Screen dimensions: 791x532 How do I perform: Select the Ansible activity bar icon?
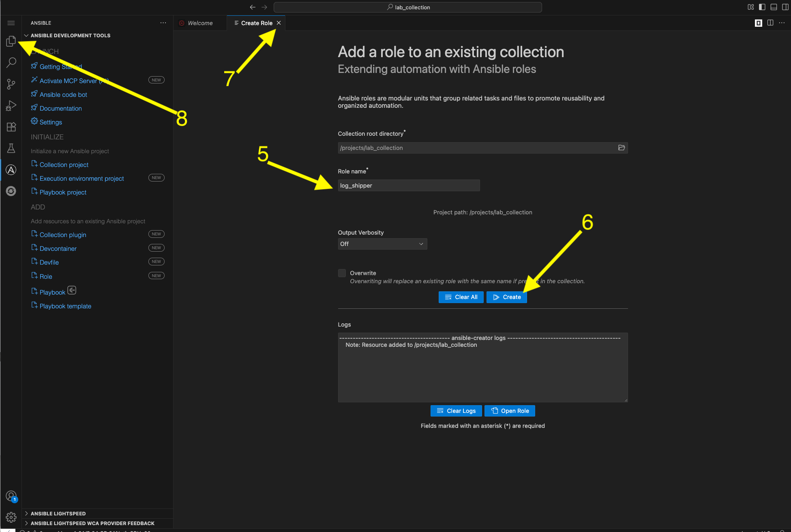11,170
